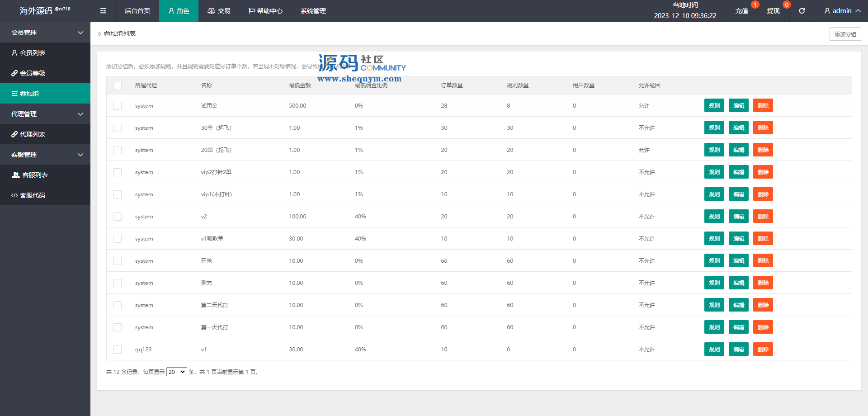Delete the 试用金 group
The image size is (868, 416).
click(x=763, y=105)
